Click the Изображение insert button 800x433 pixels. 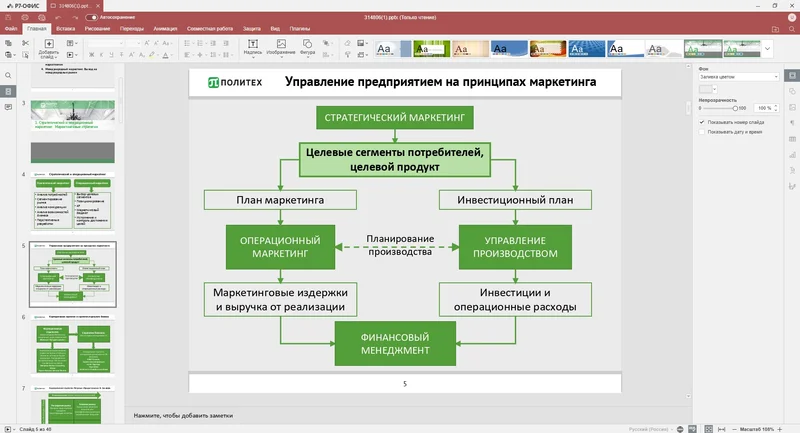281,47
